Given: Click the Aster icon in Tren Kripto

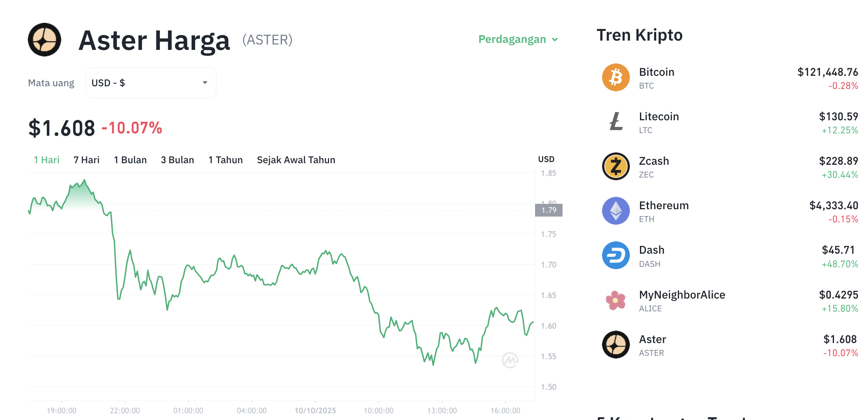Looking at the screenshot, I should click(x=616, y=345).
